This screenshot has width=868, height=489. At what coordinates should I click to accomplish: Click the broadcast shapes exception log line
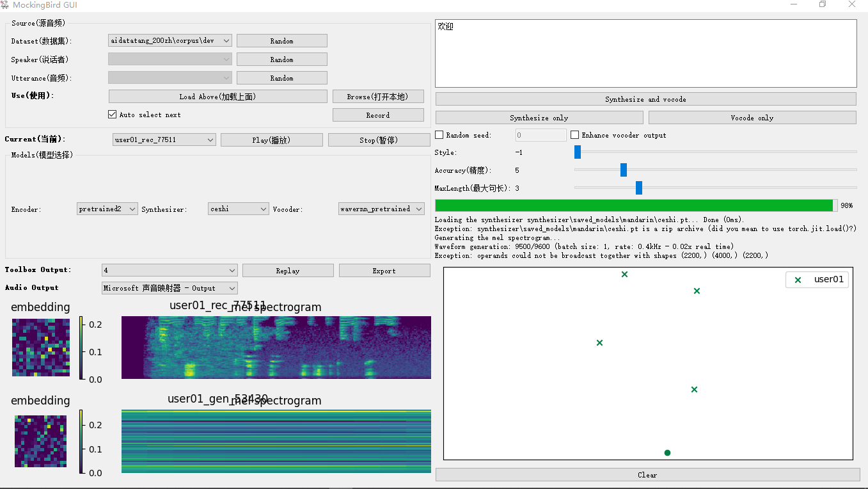601,255
